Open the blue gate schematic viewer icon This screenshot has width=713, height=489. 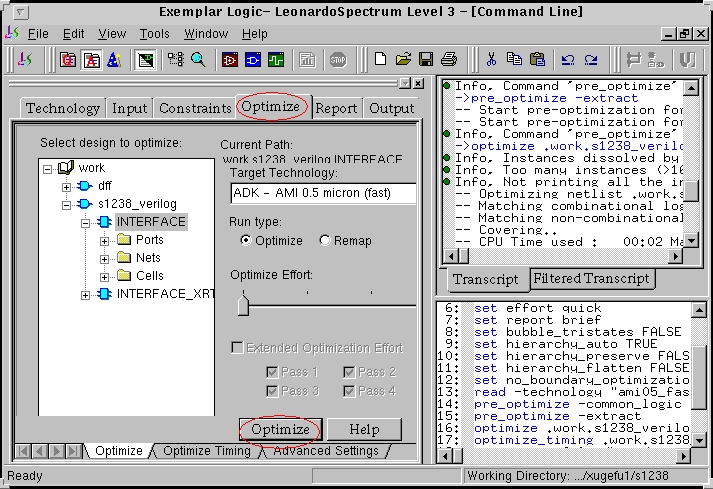253,60
